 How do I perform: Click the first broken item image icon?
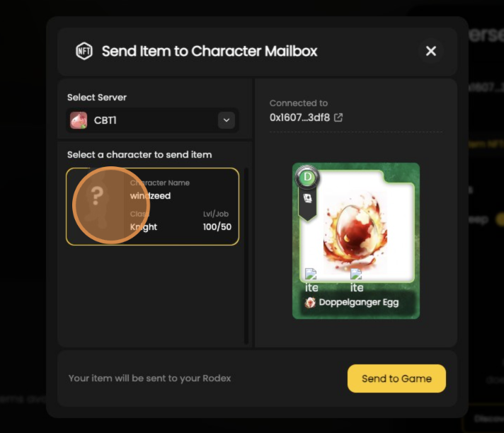click(x=311, y=274)
